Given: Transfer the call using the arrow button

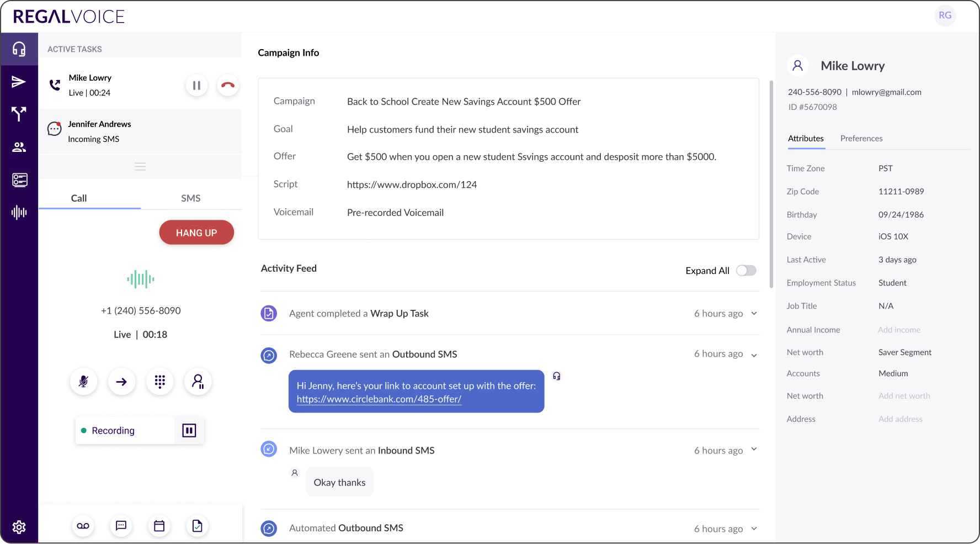Looking at the screenshot, I should (x=121, y=382).
